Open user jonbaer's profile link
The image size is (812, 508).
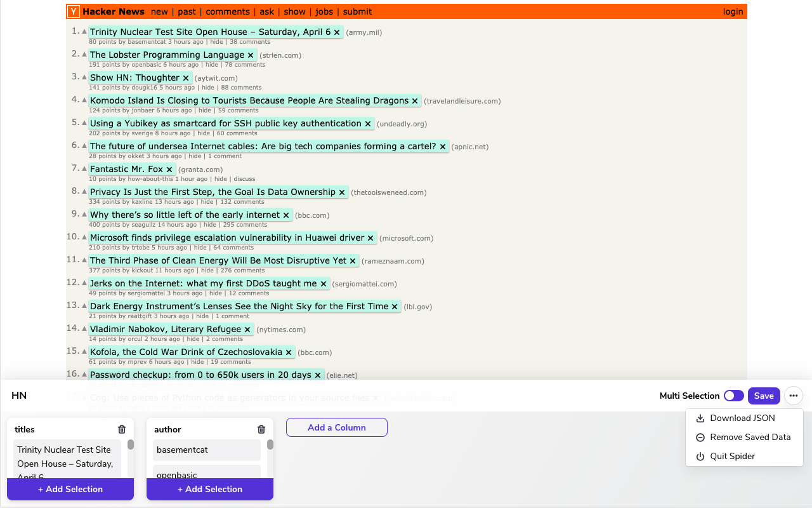141,110
